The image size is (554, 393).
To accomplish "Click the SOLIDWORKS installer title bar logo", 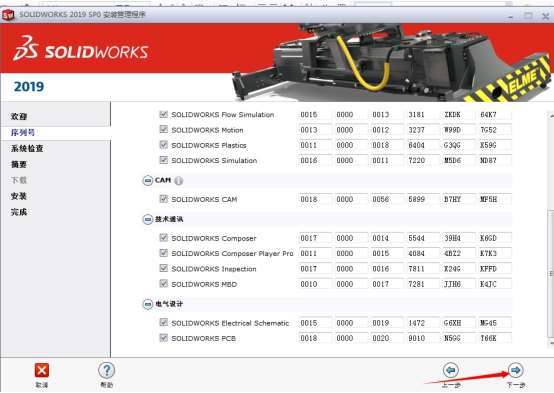I will [x=8, y=15].
